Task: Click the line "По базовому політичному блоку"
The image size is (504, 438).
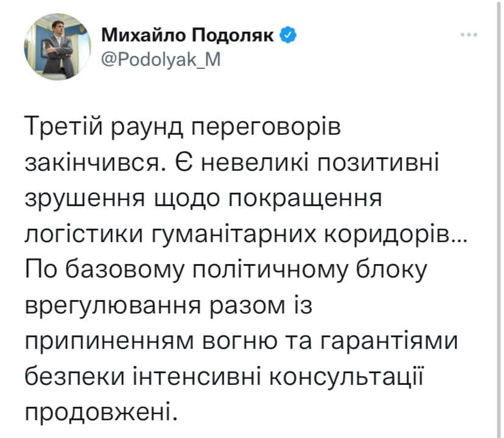Action: point(225,270)
